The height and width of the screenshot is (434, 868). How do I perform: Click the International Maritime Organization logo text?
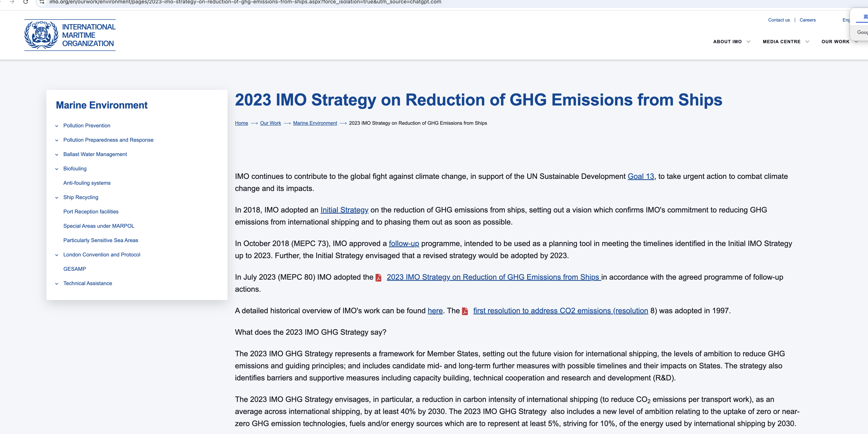point(89,35)
